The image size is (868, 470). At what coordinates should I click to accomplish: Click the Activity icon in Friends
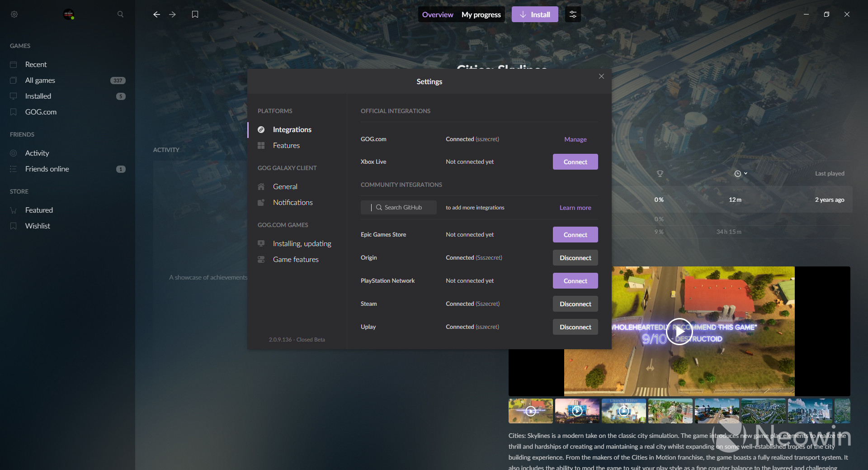point(14,153)
